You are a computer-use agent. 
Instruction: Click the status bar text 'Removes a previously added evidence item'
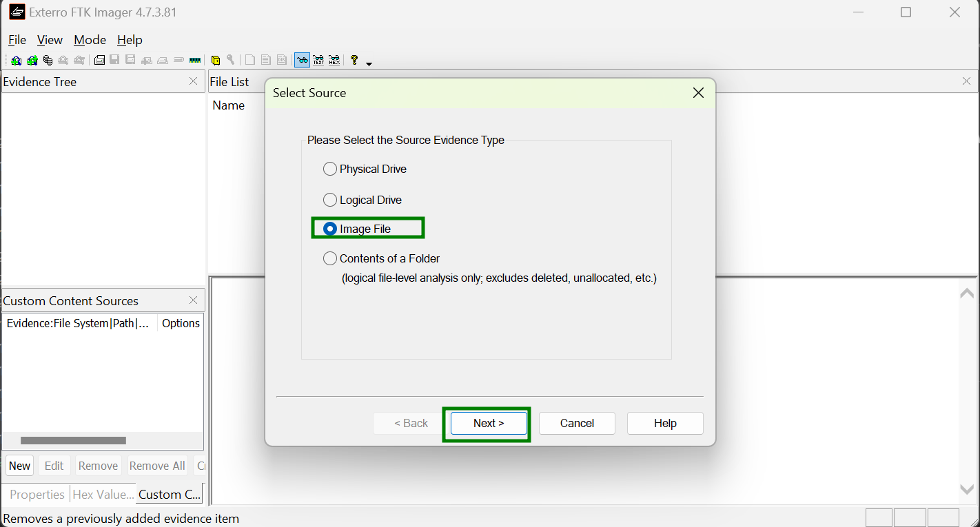(x=121, y=519)
